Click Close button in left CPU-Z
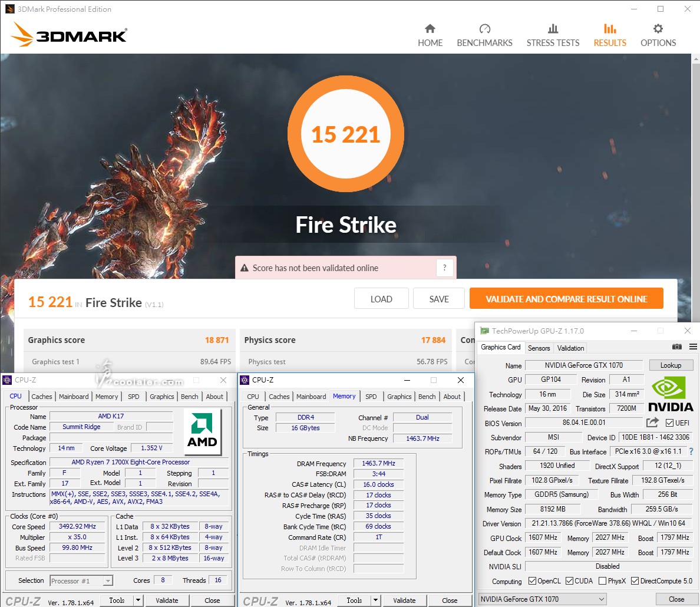 tap(212, 601)
